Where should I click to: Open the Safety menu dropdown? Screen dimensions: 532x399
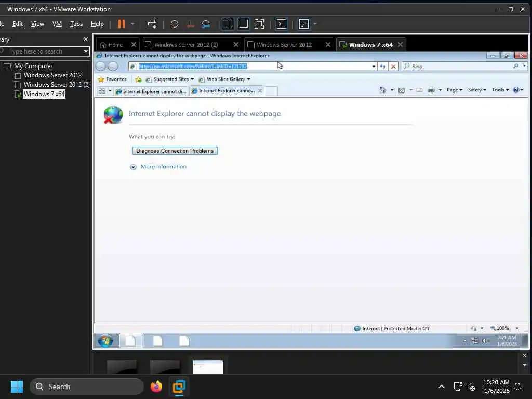(x=477, y=90)
